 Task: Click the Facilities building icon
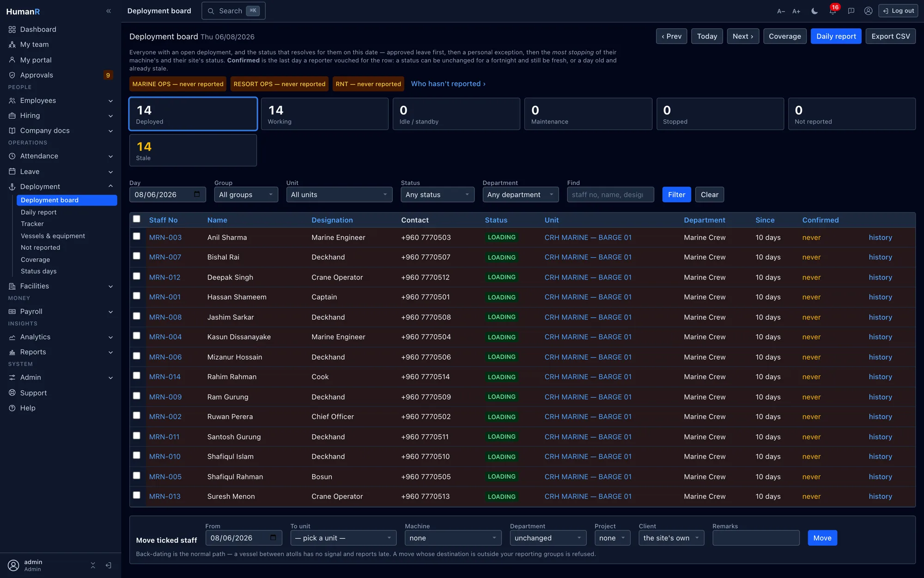pos(12,286)
